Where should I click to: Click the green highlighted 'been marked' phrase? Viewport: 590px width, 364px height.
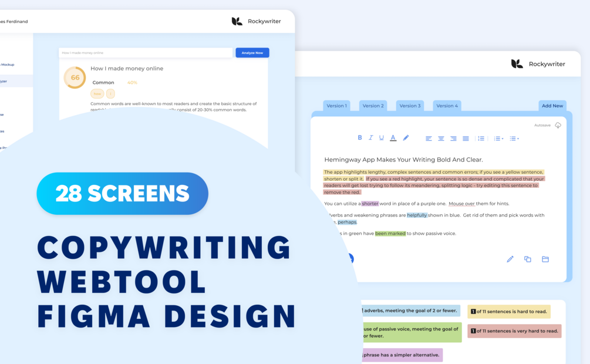pos(390,234)
